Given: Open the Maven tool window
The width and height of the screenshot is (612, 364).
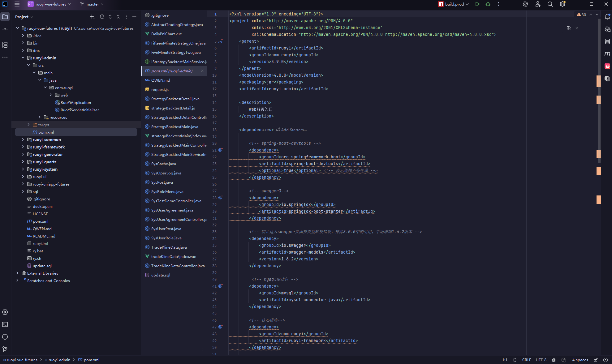Looking at the screenshot, I should 607,54.
